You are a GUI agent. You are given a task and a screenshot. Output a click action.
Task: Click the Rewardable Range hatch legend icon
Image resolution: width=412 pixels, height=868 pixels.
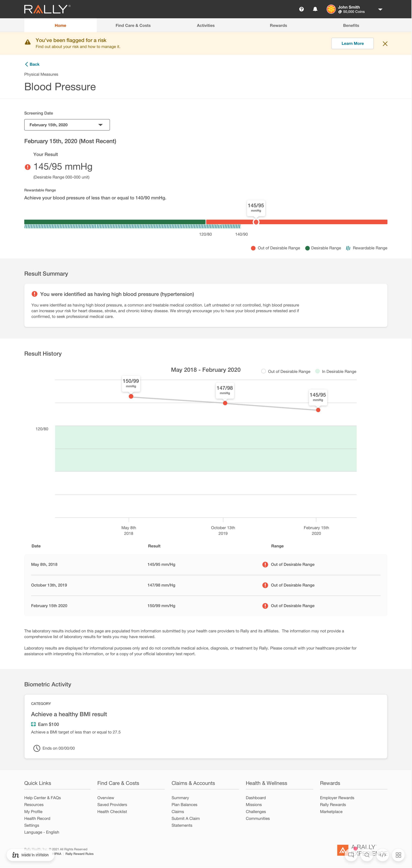(348, 248)
